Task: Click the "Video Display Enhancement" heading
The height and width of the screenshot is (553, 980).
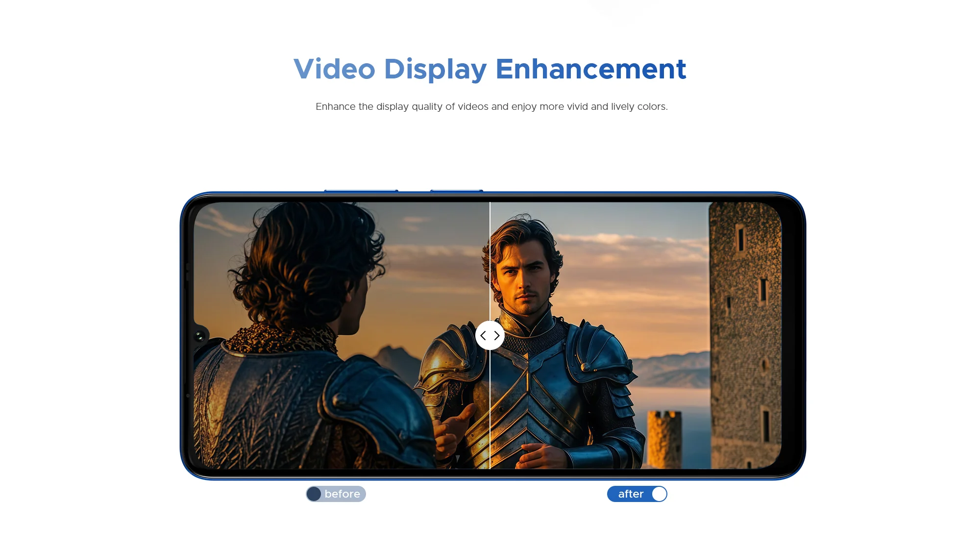Action: (x=490, y=69)
